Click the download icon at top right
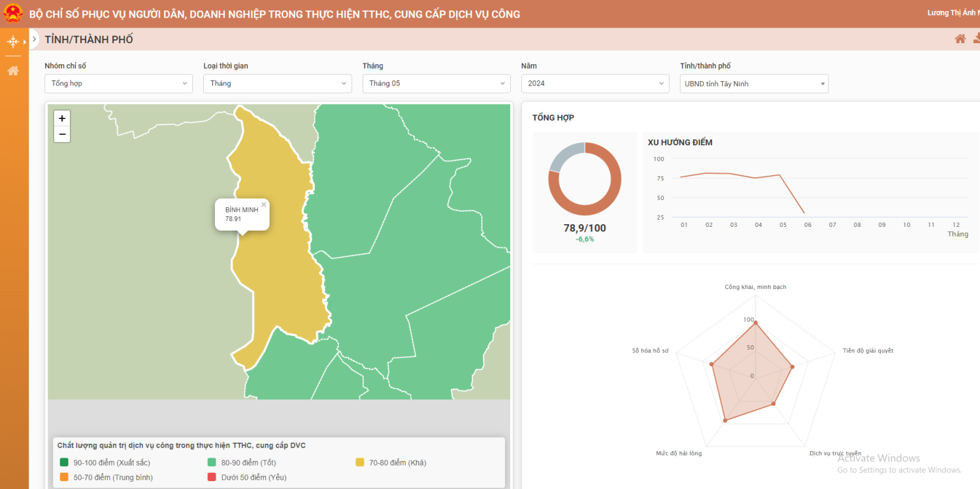 [977, 39]
